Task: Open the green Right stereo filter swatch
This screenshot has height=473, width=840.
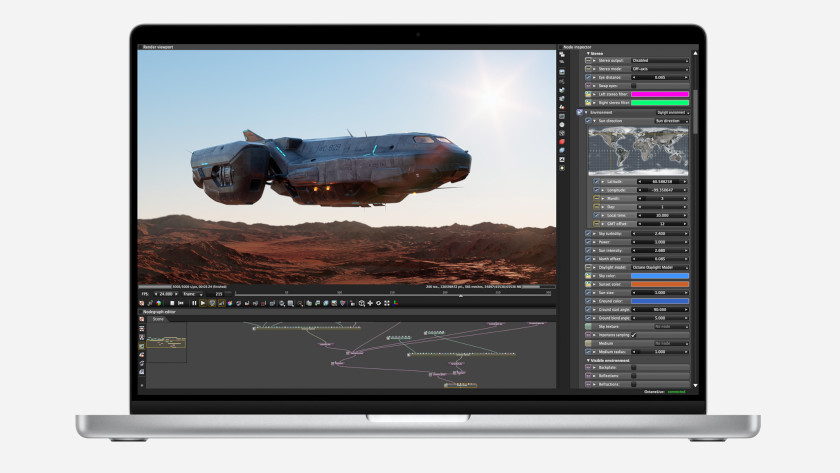Action: (x=660, y=102)
